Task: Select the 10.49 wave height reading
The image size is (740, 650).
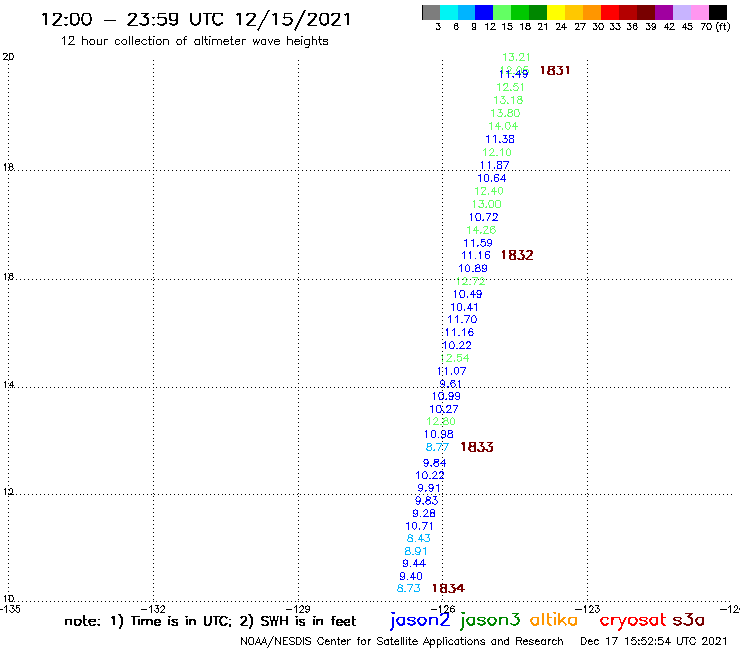Action: coord(468,294)
